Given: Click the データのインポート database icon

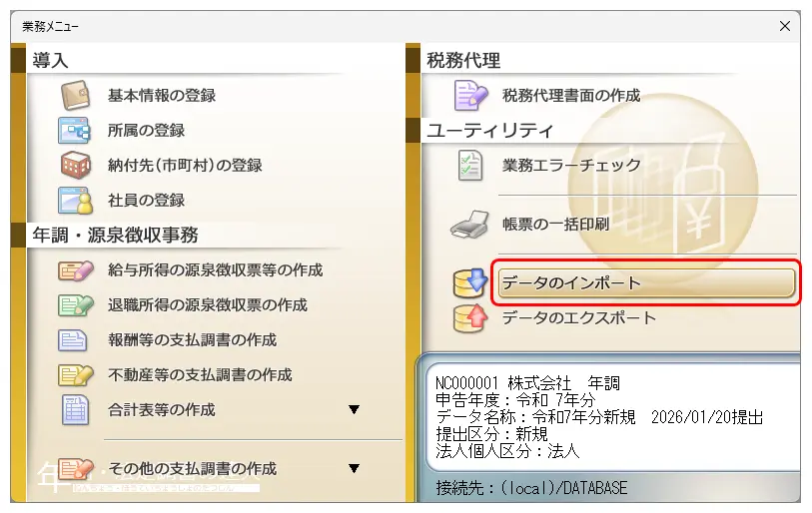Looking at the screenshot, I should 469,283.
